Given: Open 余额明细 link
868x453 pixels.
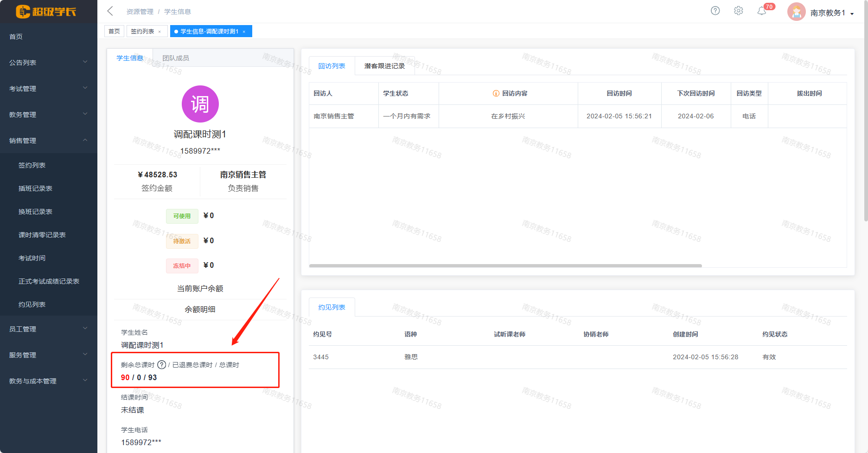Looking at the screenshot, I should pos(200,309).
